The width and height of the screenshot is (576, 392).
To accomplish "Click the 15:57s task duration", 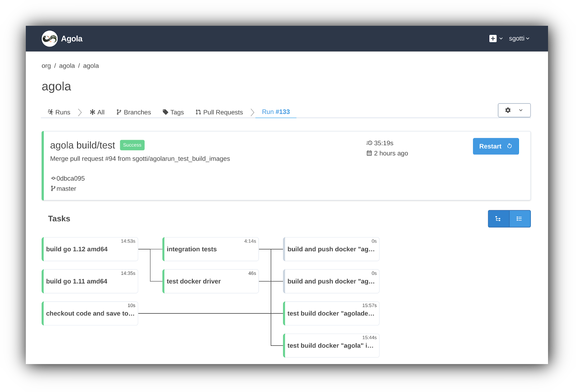I will (x=369, y=306).
